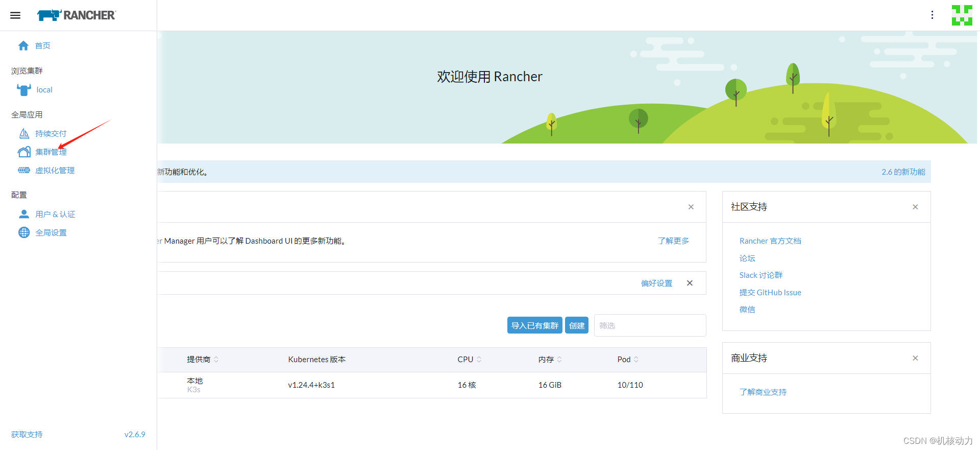Click the 创建 cluster button
Image resolution: width=980 pixels, height=450 pixels.
click(x=577, y=325)
